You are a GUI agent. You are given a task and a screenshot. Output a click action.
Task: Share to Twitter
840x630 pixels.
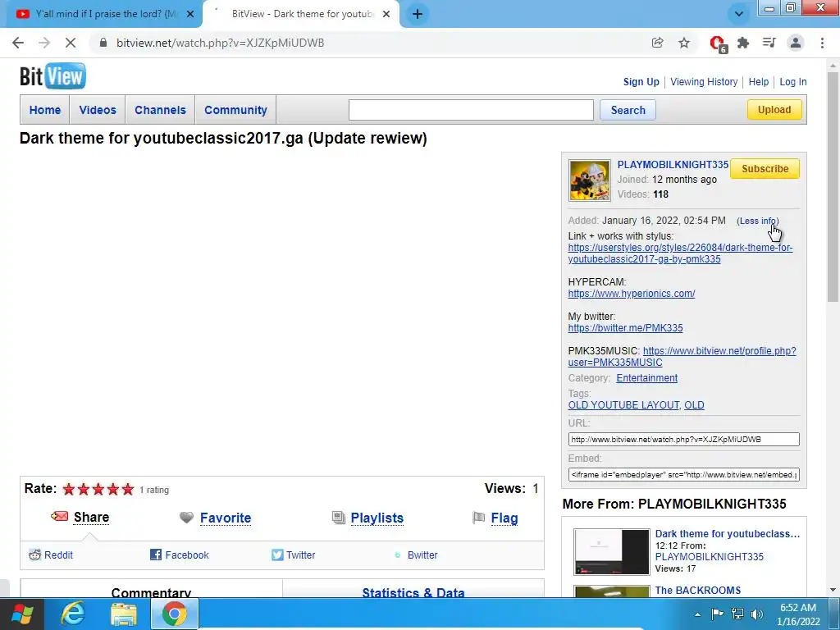coord(293,555)
